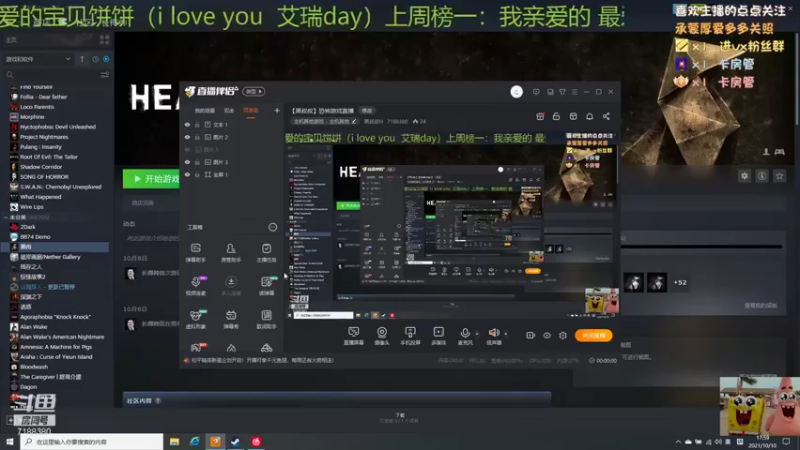Click the Steam game settings gear icon
Viewport: 800px width, 450px height.
tap(744, 176)
